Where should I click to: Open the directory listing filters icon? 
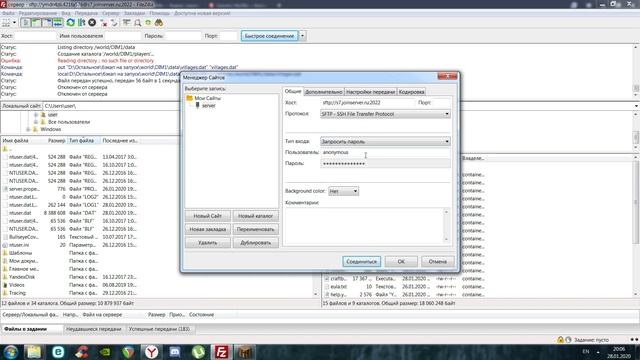pos(127,23)
